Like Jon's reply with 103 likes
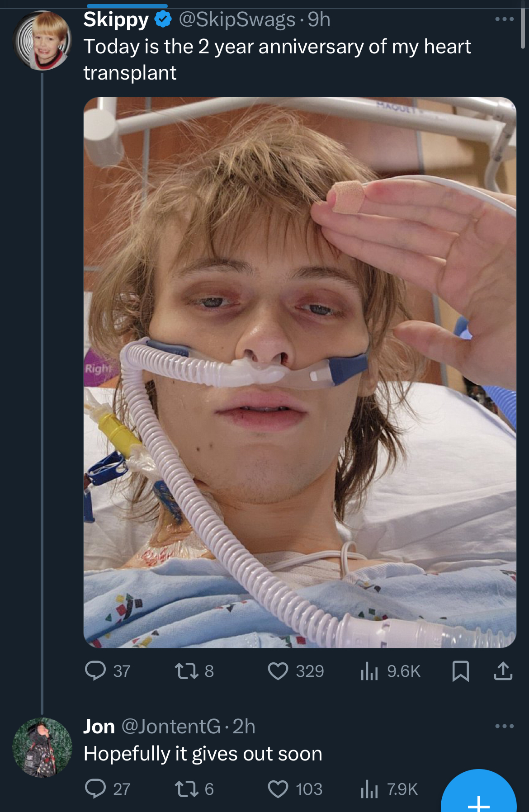 pos(295,789)
